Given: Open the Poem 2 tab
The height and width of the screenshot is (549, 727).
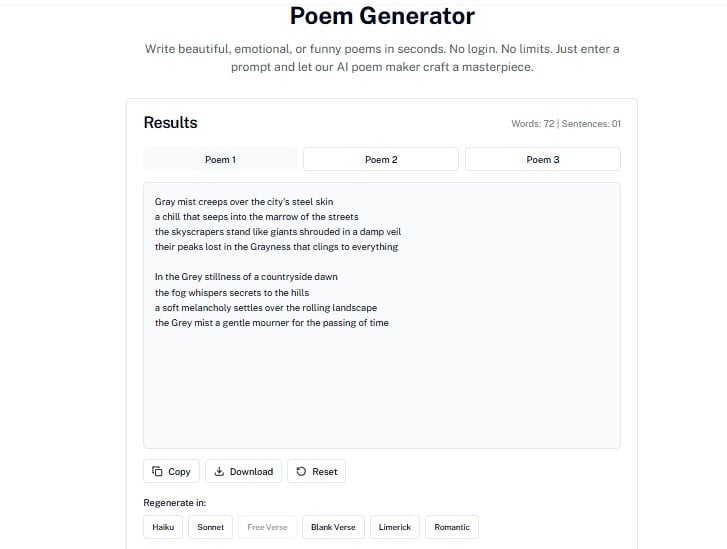Looking at the screenshot, I should click(381, 160).
